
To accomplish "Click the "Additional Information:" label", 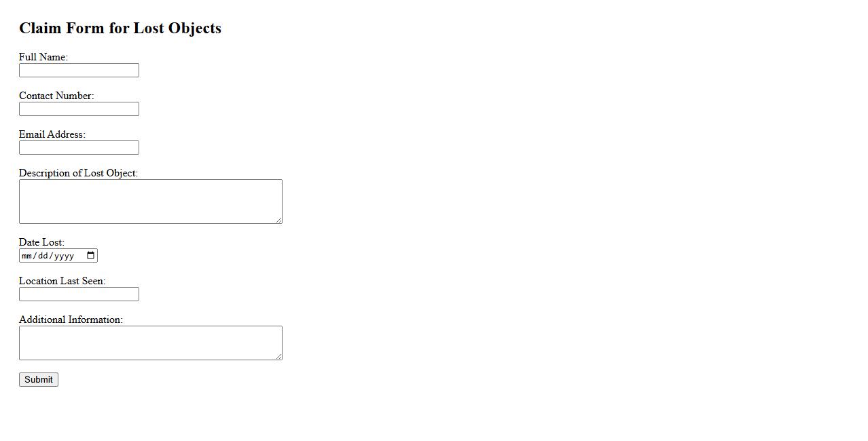I will click(71, 320).
